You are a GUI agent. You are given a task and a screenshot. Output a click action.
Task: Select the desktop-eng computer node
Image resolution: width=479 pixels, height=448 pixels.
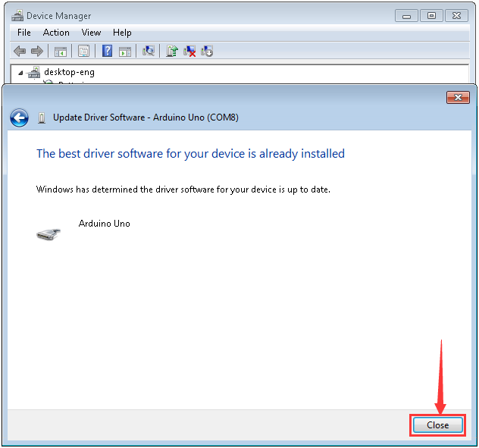68,73
